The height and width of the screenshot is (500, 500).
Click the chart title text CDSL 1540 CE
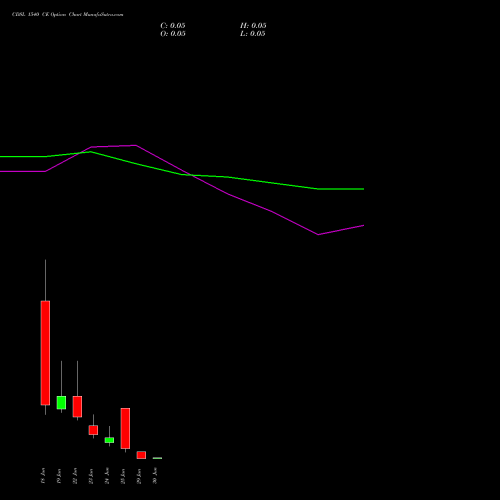(x=30, y=15)
